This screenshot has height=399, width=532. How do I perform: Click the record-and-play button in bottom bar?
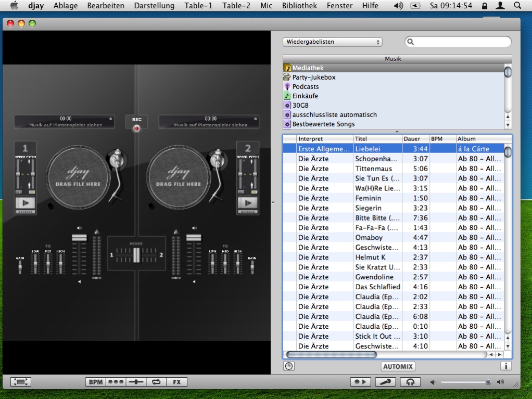coord(360,382)
